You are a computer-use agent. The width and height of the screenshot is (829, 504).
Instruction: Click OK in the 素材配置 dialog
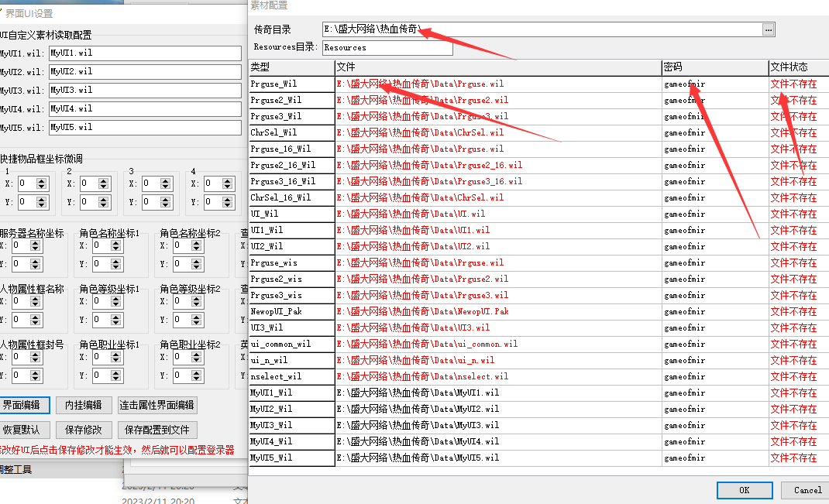click(744, 490)
